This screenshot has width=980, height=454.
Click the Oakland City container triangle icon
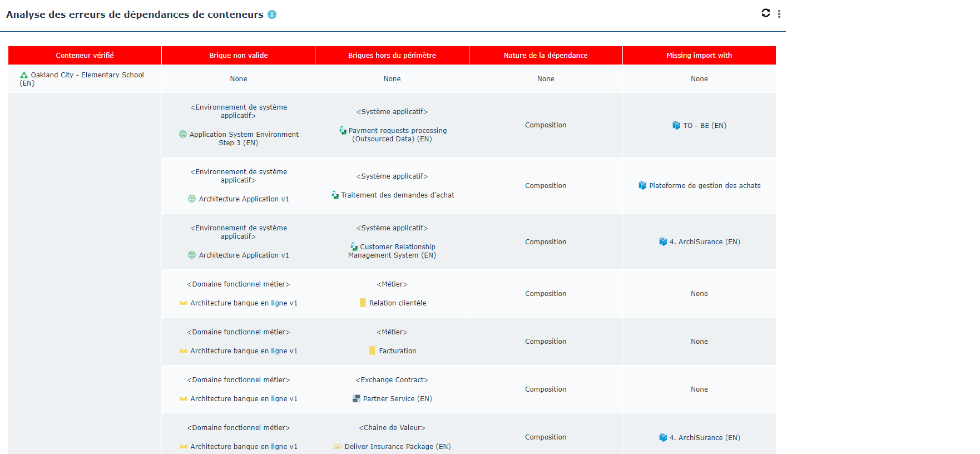click(x=24, y=75)
